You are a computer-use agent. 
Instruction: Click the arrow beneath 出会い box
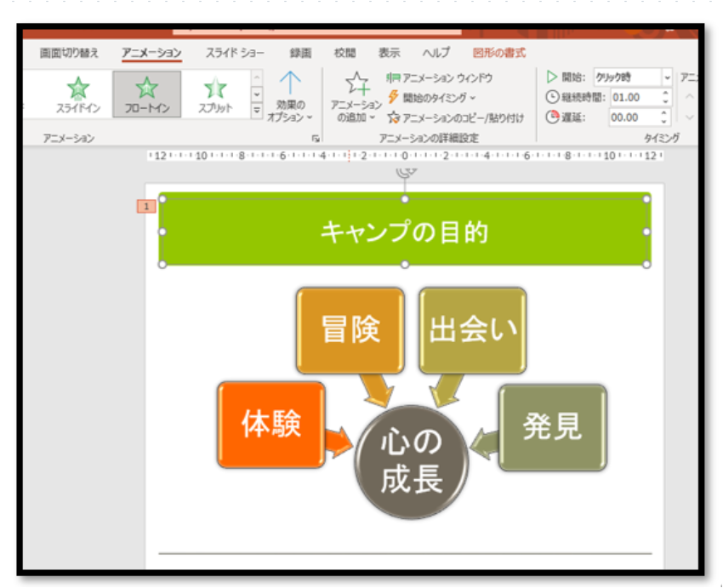tap(447, 390)
